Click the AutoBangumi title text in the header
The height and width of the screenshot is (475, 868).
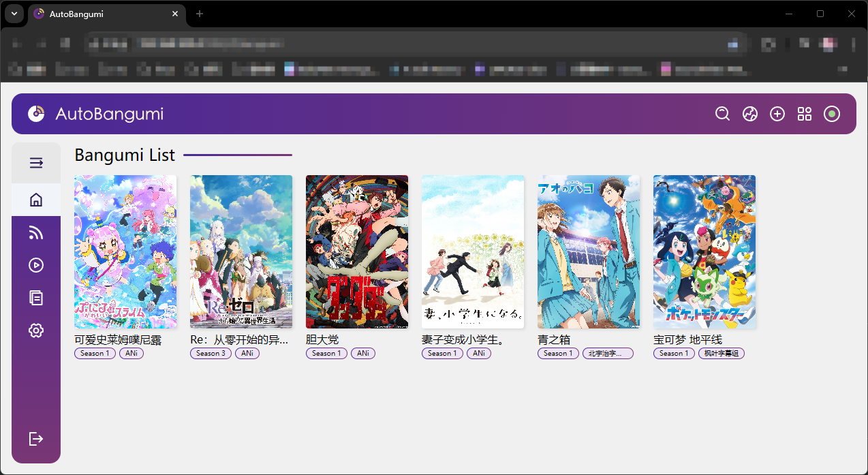[110, 114]
